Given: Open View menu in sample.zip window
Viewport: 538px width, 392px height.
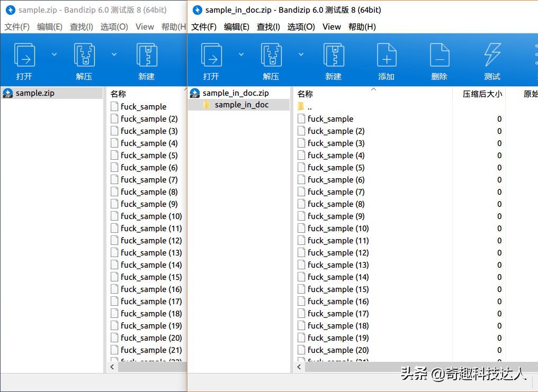Looking at the screenshot, I should (x=145, y=27).
